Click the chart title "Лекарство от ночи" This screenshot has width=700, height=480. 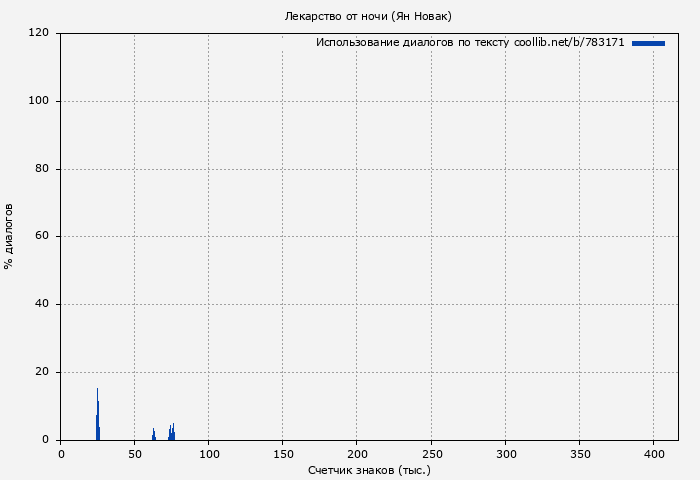(x=367, y=16)
